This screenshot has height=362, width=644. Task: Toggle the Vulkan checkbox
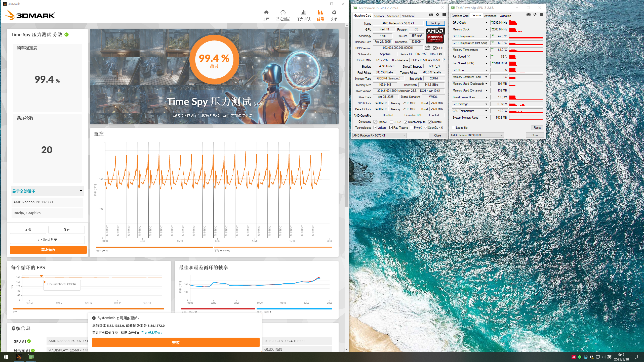[375, 127]
